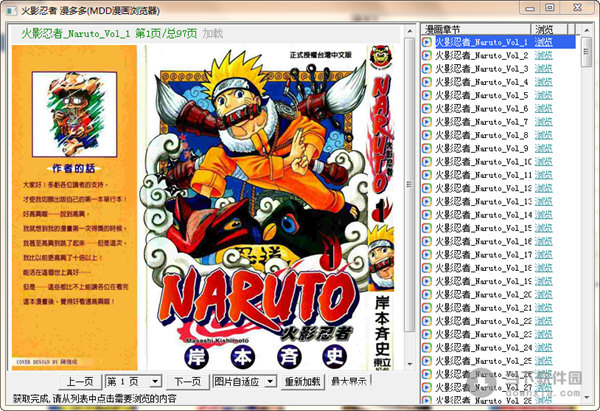Click the icon beside Naruto_Vol_4 row
Viewport: 600px width, 411px height.
(427, 82)
